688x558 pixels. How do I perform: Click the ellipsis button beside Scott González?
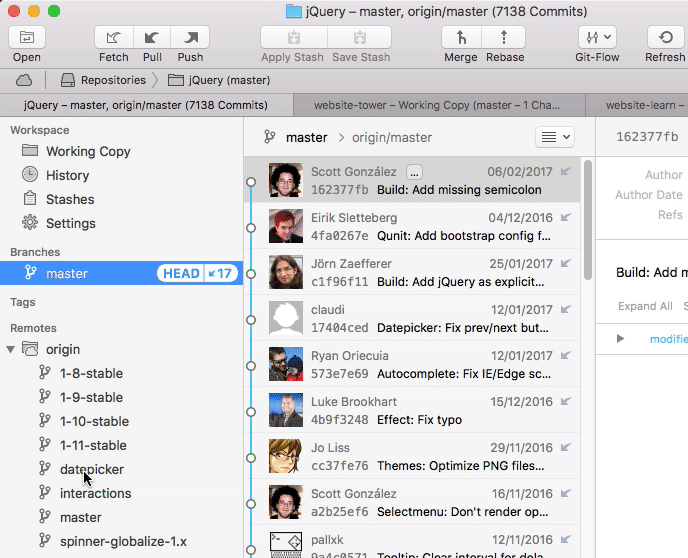(414, 172)
